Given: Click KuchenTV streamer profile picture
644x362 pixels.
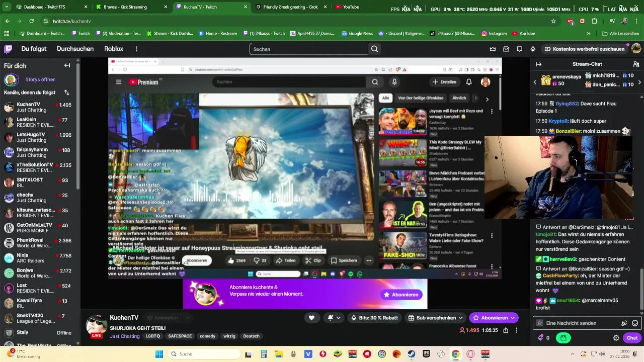Looking at the screenshot, I should click(x=96, y=326).
